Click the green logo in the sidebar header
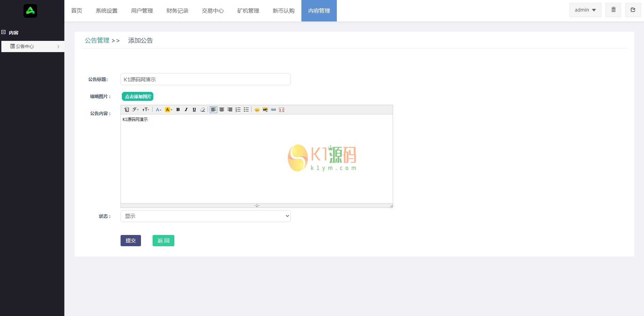The height and width of the screenshot is (316, 644). (30, 11)
